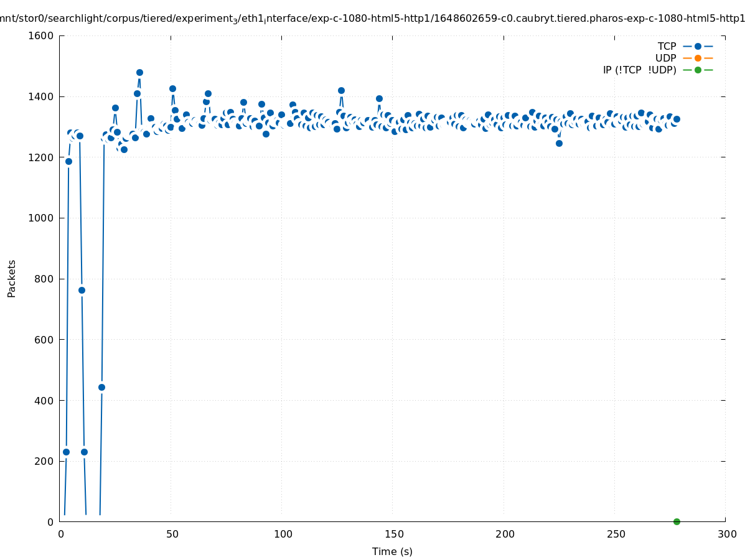This screenshot has height=560, width=745.
Task: Click the TCP data point near 763 packets
Action: pyautogui.click(x=82, y=290)
